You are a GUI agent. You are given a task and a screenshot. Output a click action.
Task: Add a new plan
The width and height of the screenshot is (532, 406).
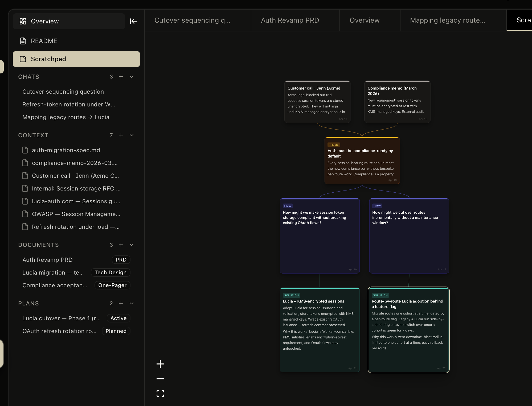[121, 303]
